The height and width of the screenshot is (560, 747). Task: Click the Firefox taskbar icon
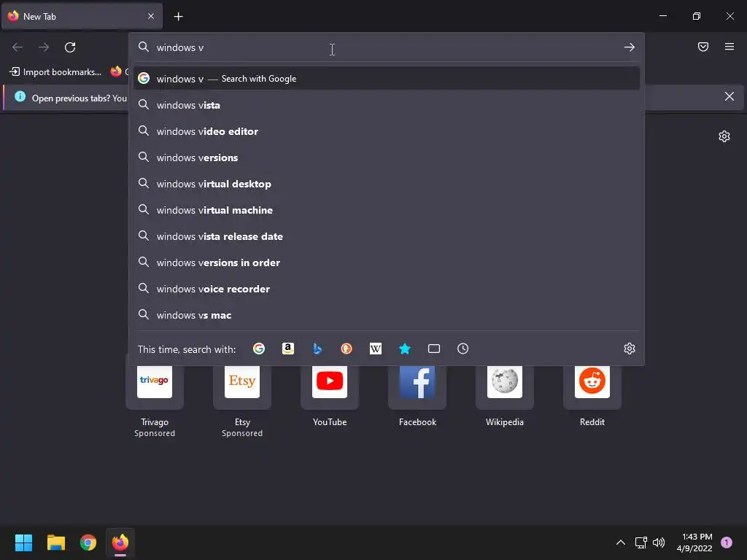tap(120, 542)
